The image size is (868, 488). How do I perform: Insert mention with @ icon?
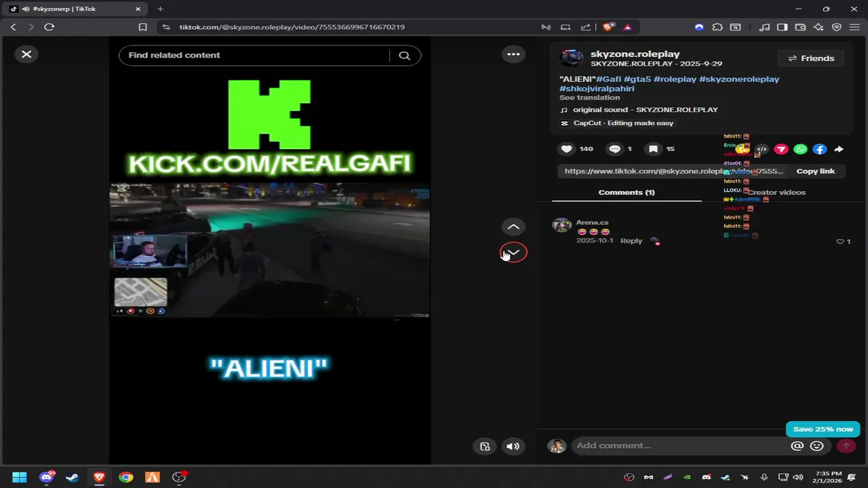pyautogui.click(x=797, y=446)
